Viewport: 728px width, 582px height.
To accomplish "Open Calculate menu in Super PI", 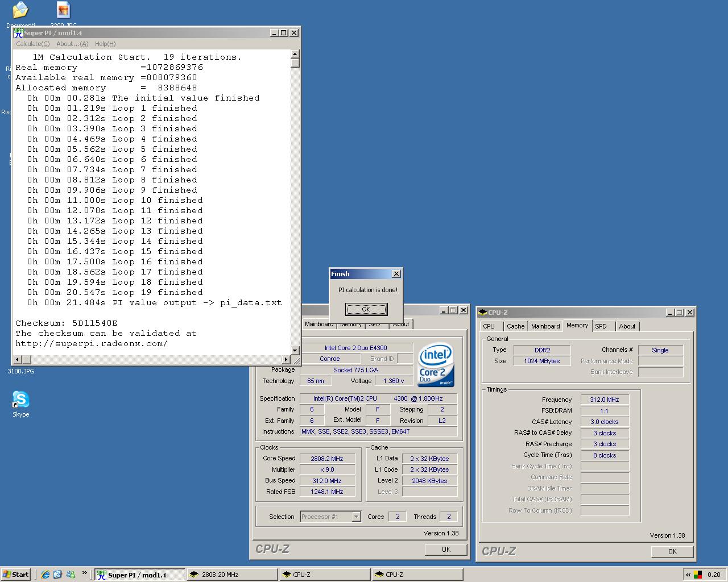I will pyautogui.click(x=32, y=44).
